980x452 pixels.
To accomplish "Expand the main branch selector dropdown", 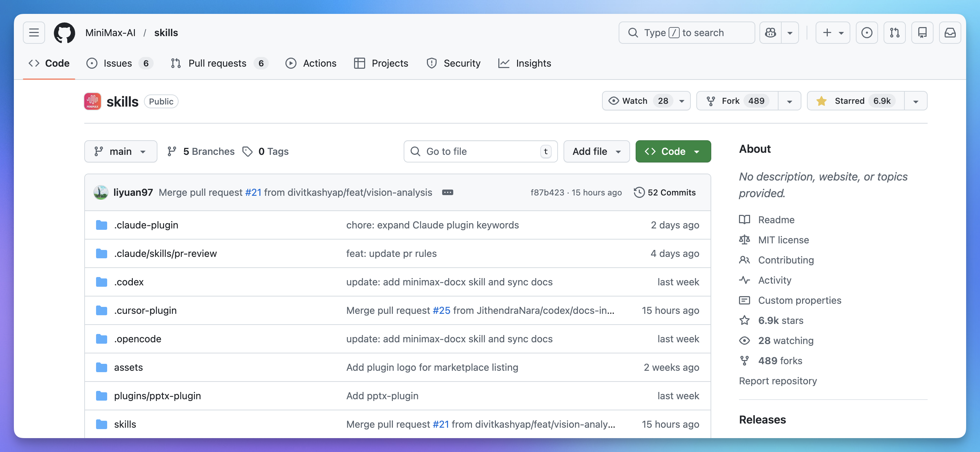I will 120,152.
